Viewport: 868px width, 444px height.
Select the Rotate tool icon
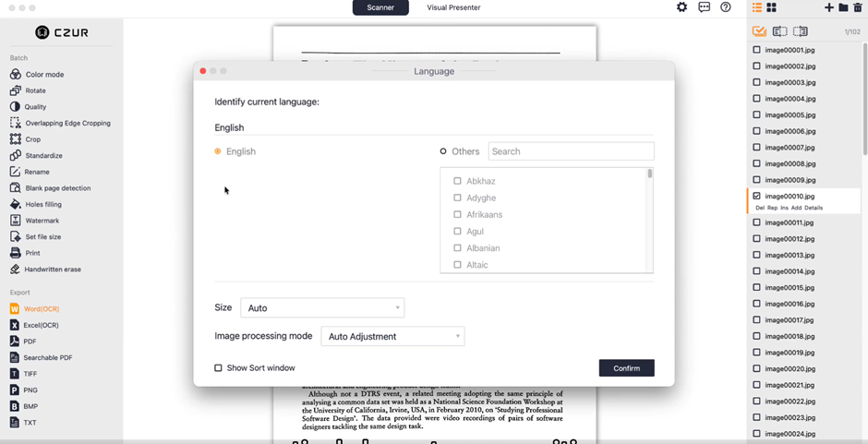click(15, 90)
